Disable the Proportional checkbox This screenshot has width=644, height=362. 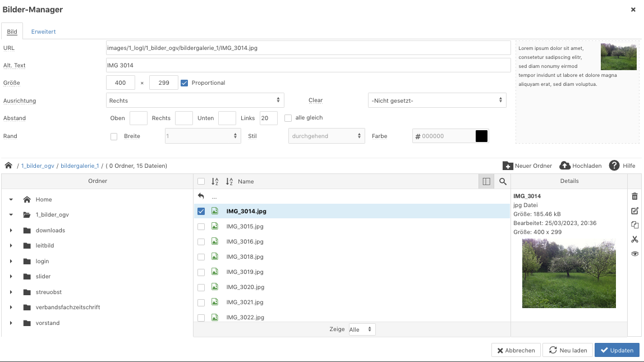pyautogui.click(x=184, y=83)
